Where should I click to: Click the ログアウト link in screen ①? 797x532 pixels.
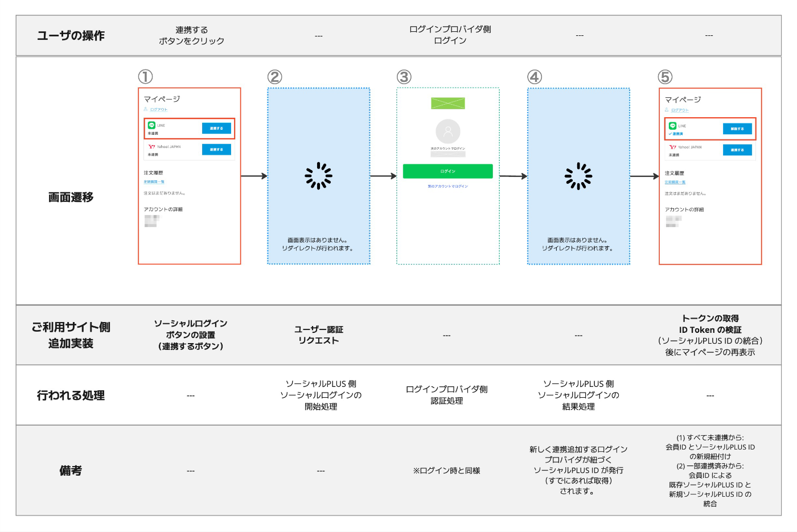click(158, 109)
